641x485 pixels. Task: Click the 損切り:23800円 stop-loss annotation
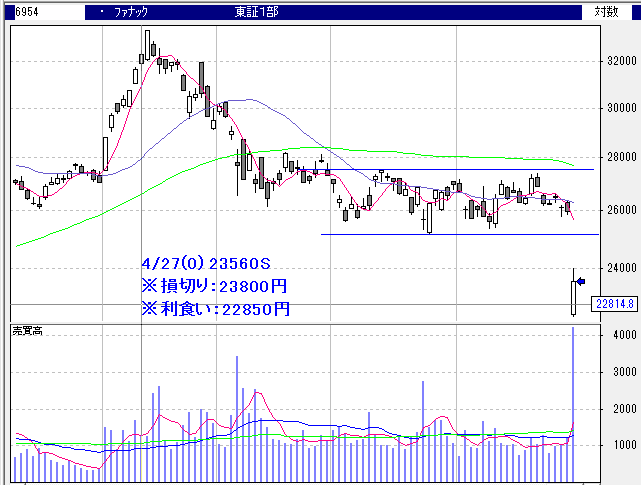pyautogui.click(x=215, y=287)
